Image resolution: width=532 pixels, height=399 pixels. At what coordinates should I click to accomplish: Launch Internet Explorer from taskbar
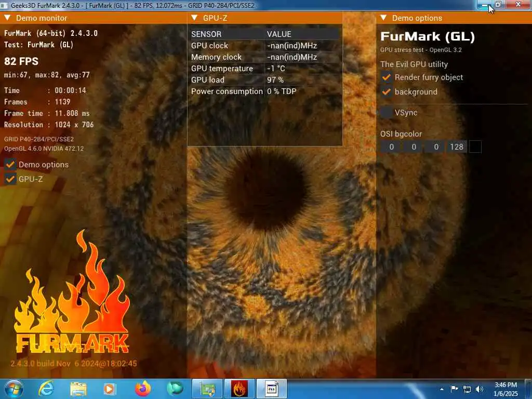(x=46, y=389)
